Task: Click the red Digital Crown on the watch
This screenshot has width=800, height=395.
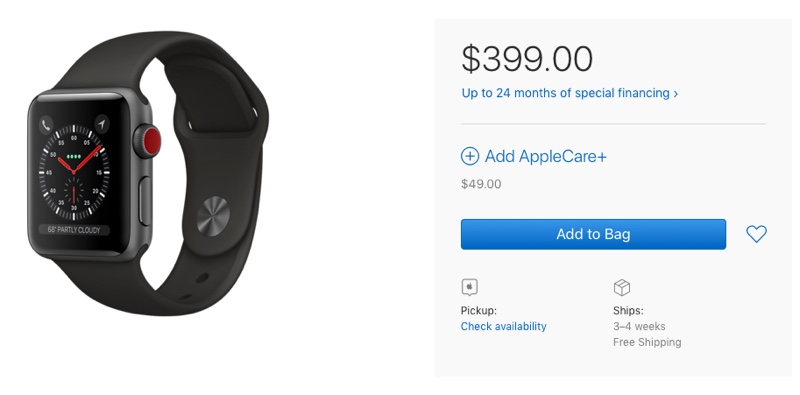Action: pos(150,141)
